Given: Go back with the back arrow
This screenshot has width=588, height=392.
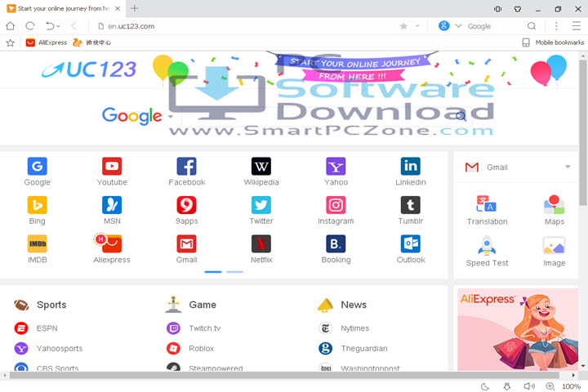Looking at the screenshot, I should click(73, 26).
